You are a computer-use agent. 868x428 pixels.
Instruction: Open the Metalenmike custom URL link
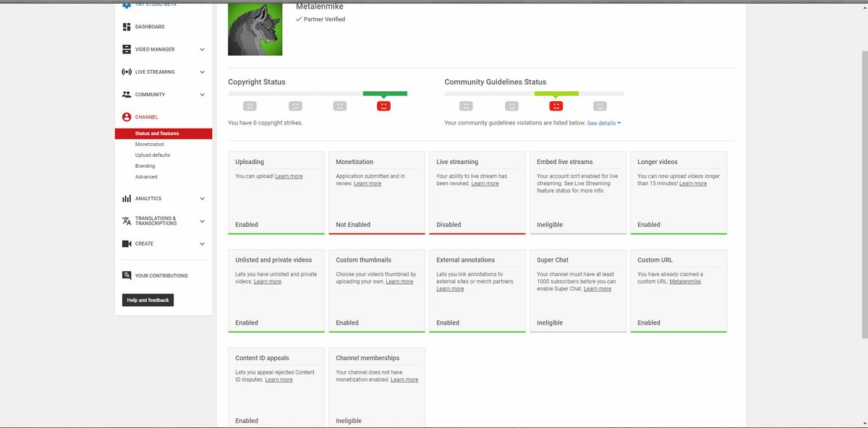click(685, 282)
